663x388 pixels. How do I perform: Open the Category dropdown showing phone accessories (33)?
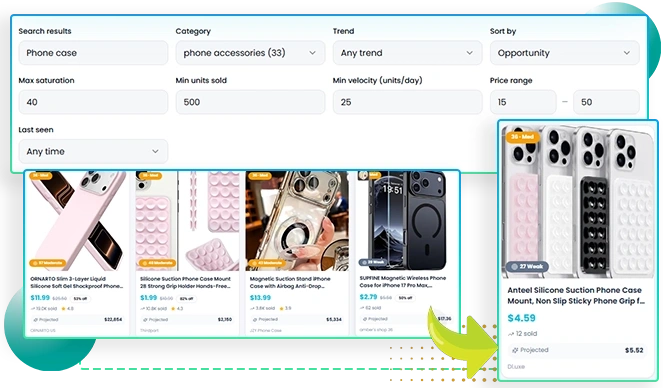tap(250, 53)
